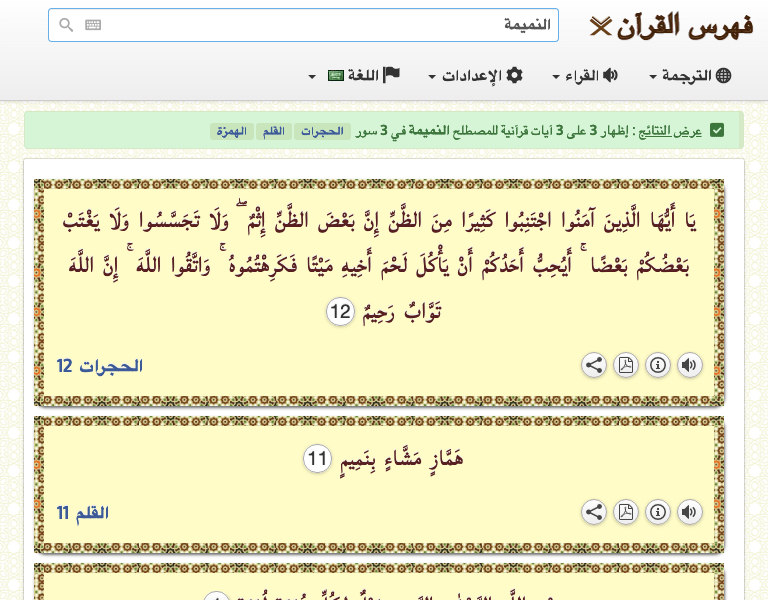Click the search field containing النميمة
The image size is (768, 600).
pyautogui.click(x=320, y=25)
